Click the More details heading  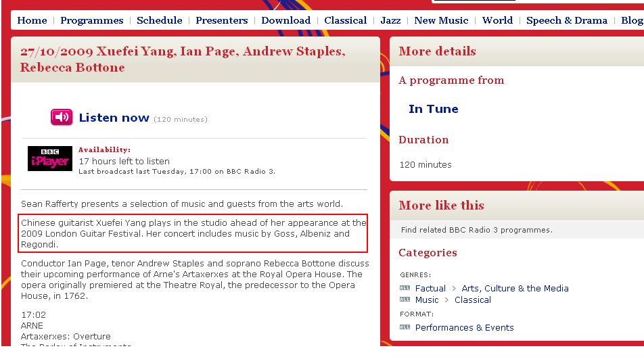(x=438, y=51)
